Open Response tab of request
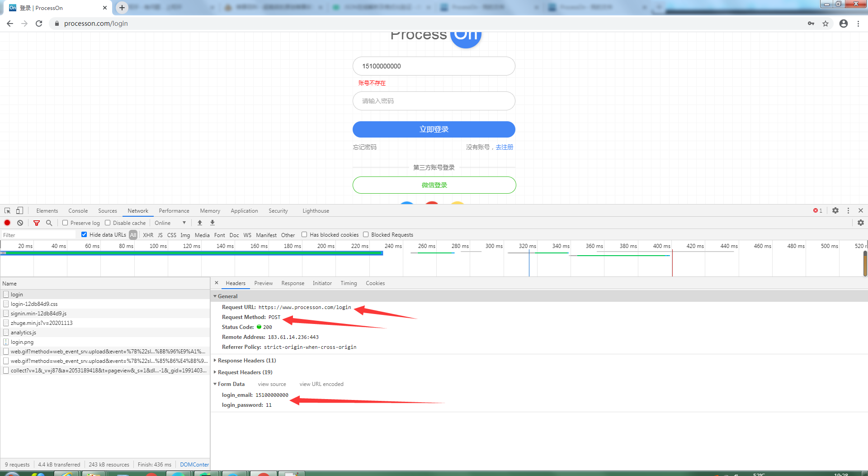Screen dimensions: 868x476 [293, 283]
